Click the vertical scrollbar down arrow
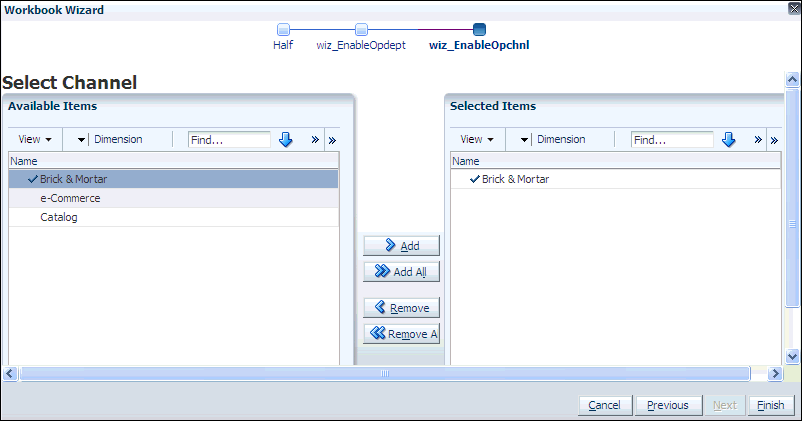The width and height of the screenshot is (802, 421). tap(792, 356)
